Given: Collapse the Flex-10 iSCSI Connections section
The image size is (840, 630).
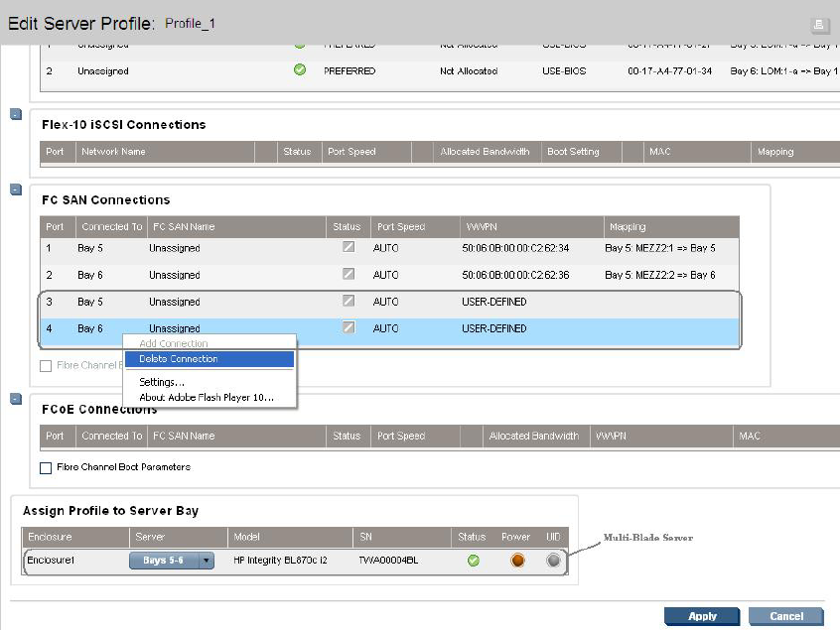Looking at the screenshot, I should coord(16,114).
